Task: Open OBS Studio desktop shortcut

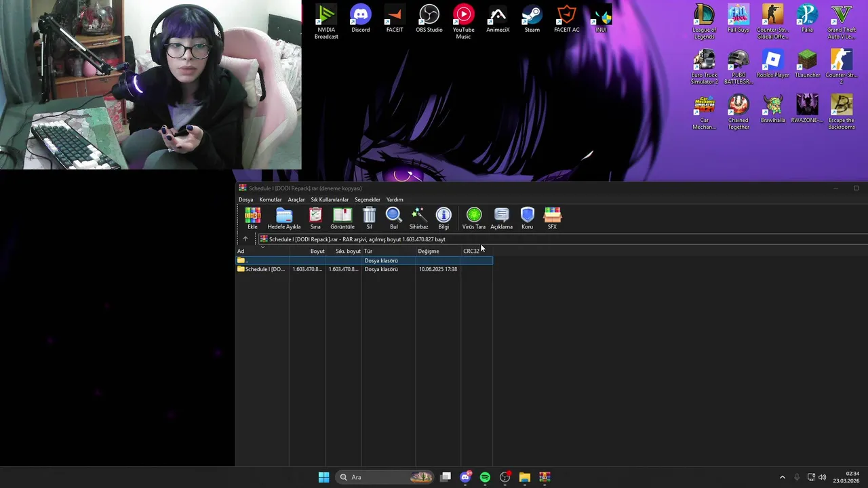Action: pos(429,19)
